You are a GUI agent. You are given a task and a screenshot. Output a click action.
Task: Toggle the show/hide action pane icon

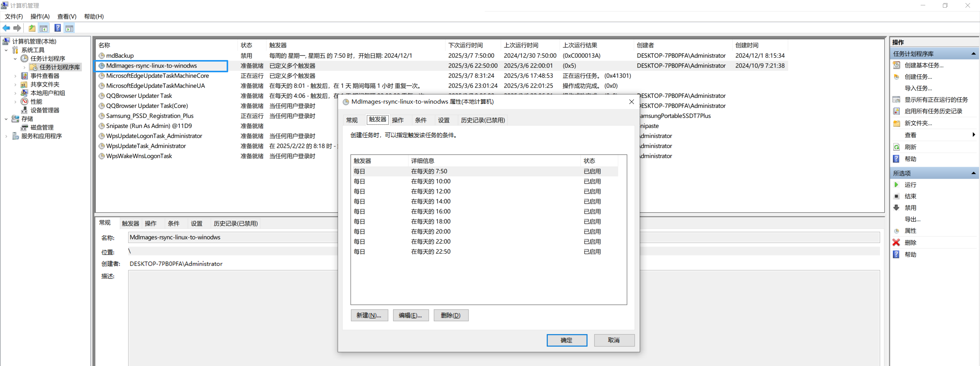coord(69,28)
